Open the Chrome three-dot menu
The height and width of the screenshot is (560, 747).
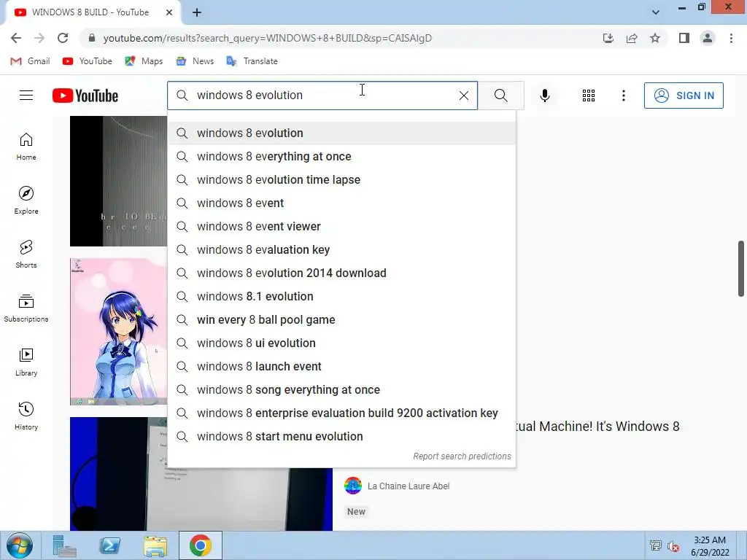[x=731, y=38]
